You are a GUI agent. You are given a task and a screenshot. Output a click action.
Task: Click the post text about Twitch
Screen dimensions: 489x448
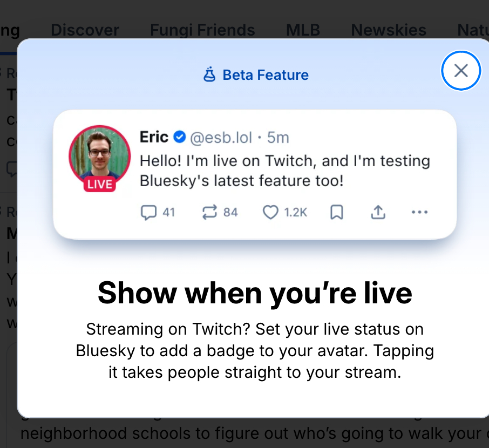tap(277, 171)
